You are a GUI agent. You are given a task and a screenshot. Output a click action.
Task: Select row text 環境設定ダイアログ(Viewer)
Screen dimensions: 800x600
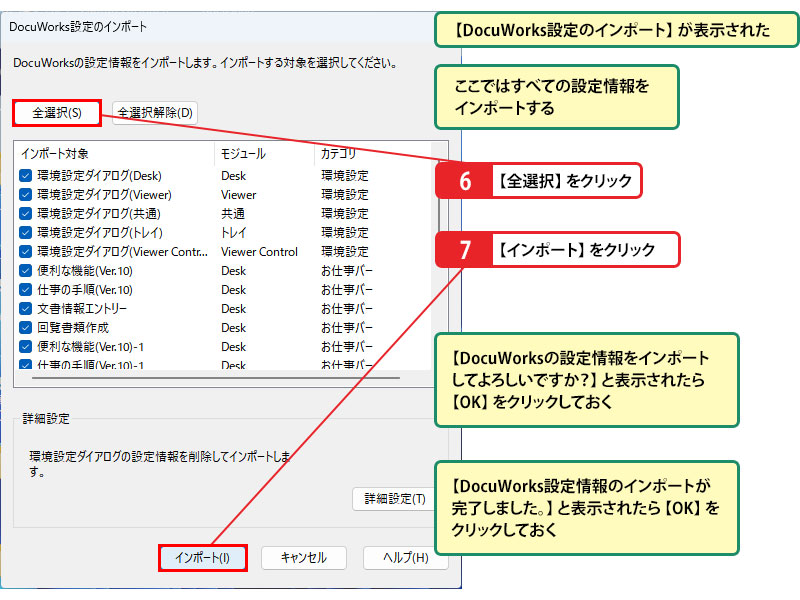pyautogui.click(x=105, y=195)
